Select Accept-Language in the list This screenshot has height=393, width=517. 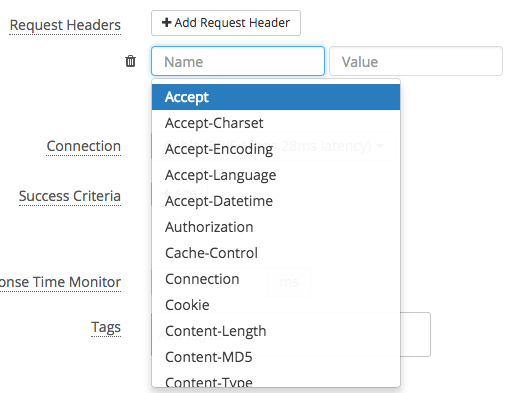[276, 175]
